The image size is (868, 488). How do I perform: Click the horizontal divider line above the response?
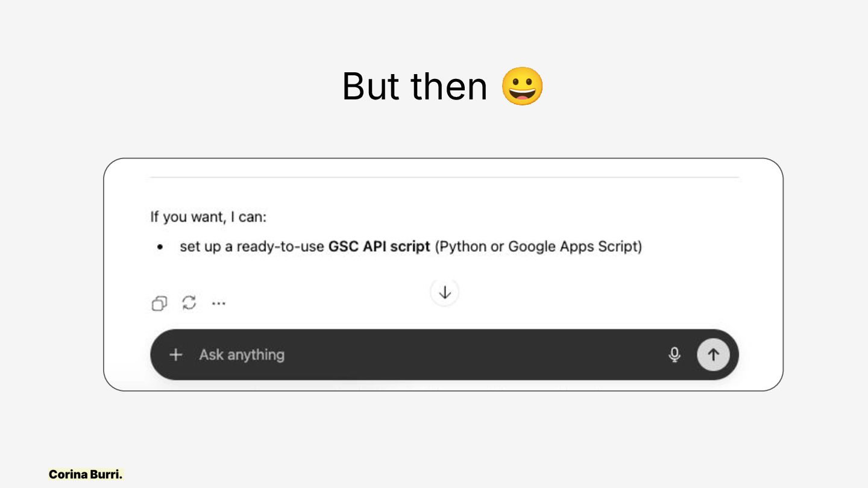click(x=444, y=178)
